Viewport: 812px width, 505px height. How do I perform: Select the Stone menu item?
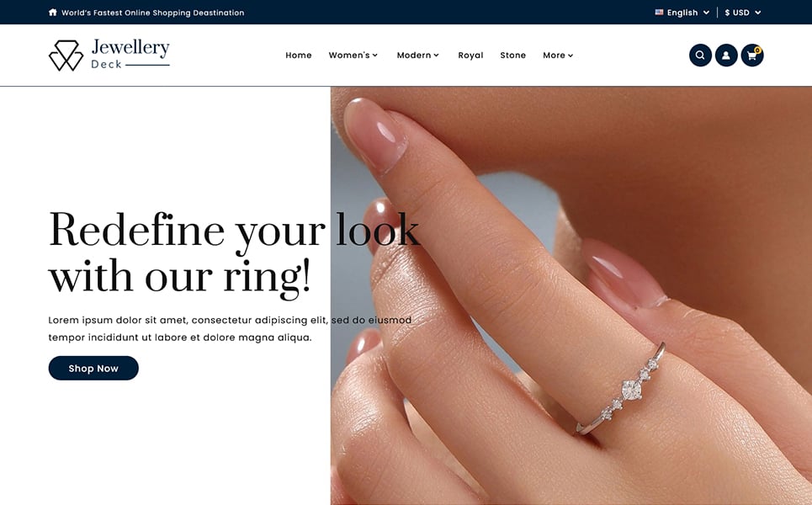(512, 56)
